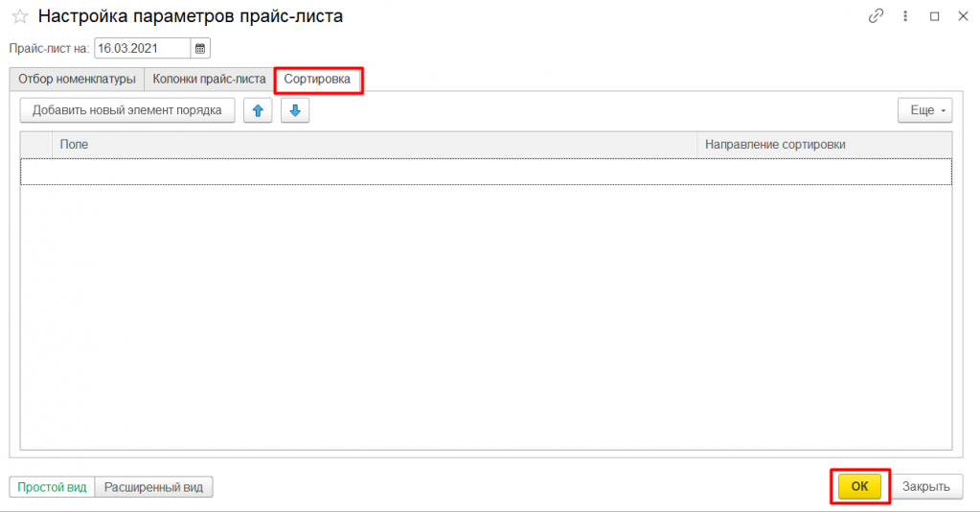The image size is (980, 512).
Task: Add this form to favorites with the star
Action: [x=19, y=16]
